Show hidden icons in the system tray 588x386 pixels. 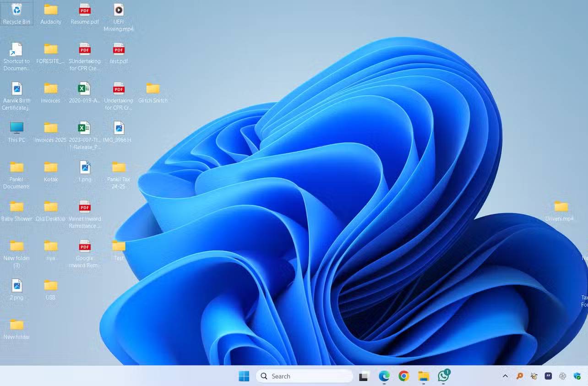pos(505,376)
